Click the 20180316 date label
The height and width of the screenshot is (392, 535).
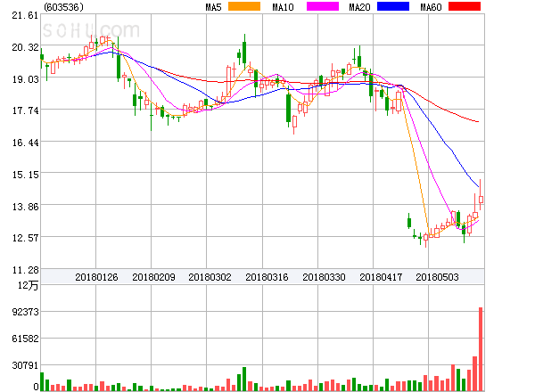(267, 277)
